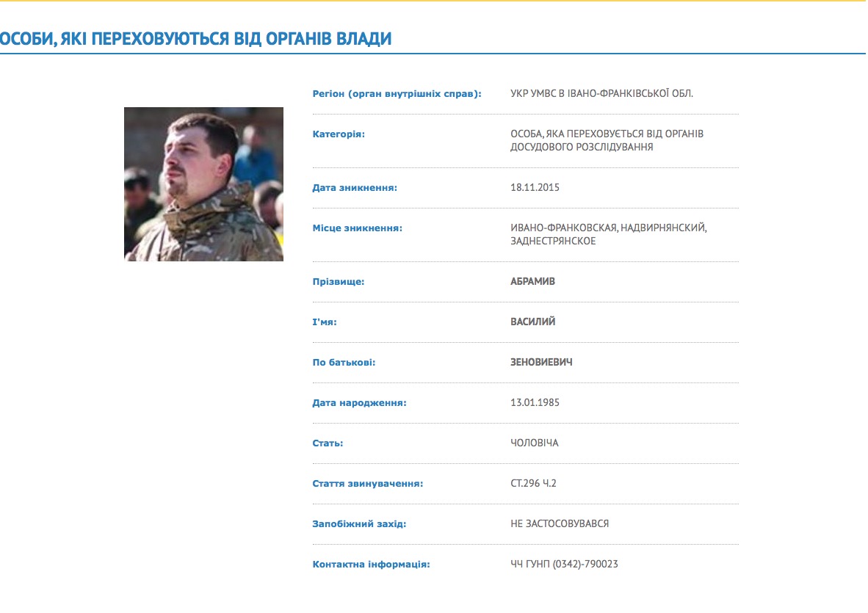
Task: Click the 'І'мя:' label
Action: point(325,322)
